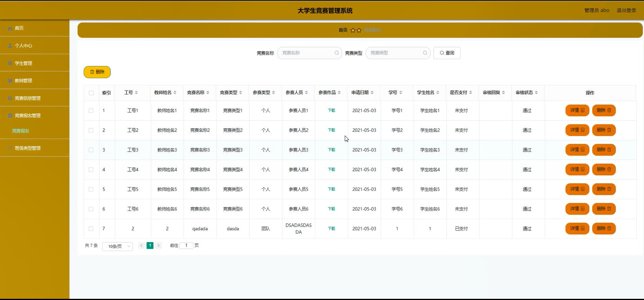The height and width of the screenshot is (300, 644).
Task: Click 下载 link in row 7
Action: 331,229
